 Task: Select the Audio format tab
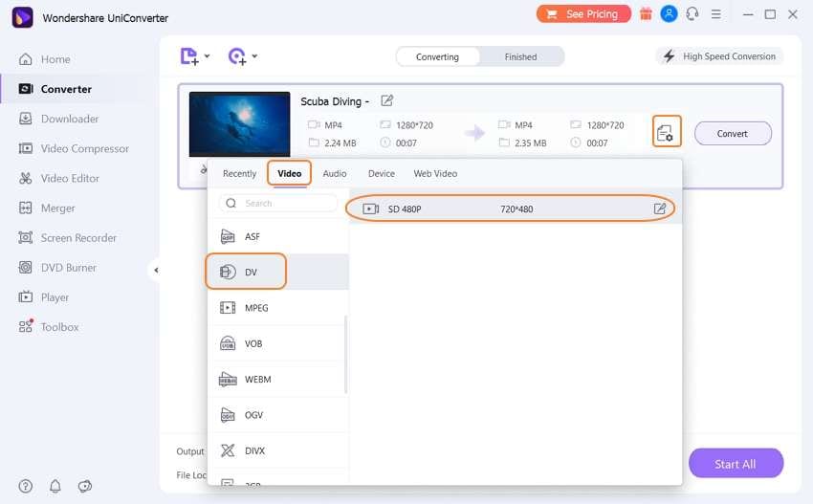335,174
